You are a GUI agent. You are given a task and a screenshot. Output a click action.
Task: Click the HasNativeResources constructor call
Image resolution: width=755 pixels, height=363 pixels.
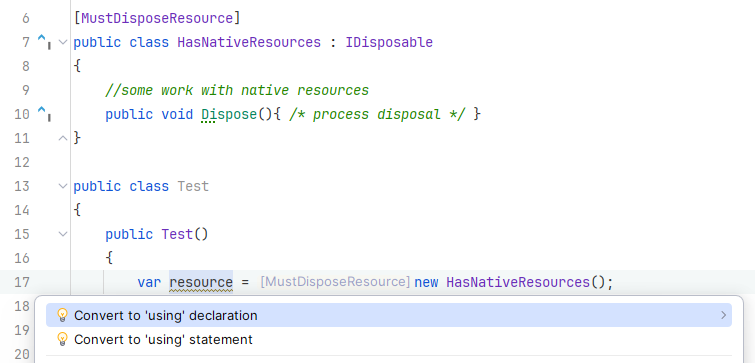point(518,282)
